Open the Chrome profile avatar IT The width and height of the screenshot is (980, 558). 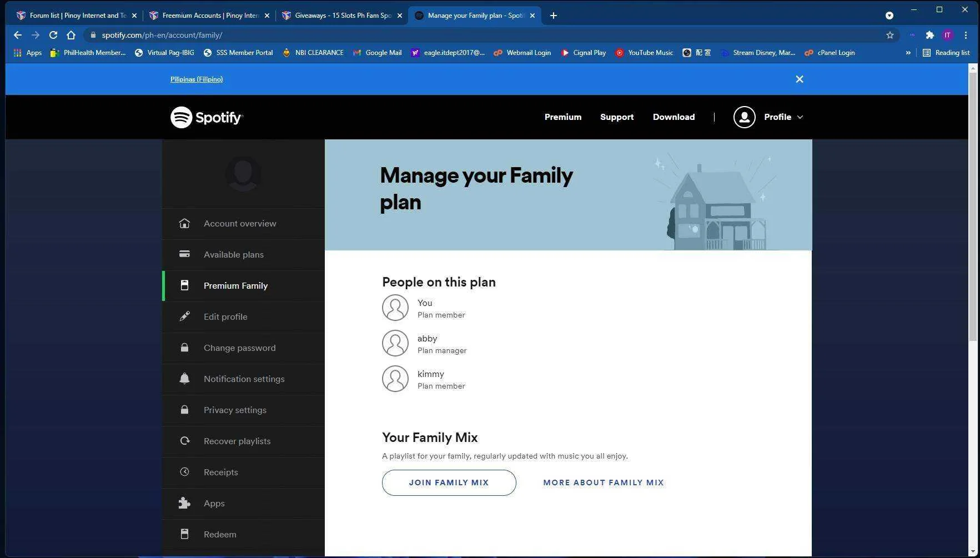947,35
